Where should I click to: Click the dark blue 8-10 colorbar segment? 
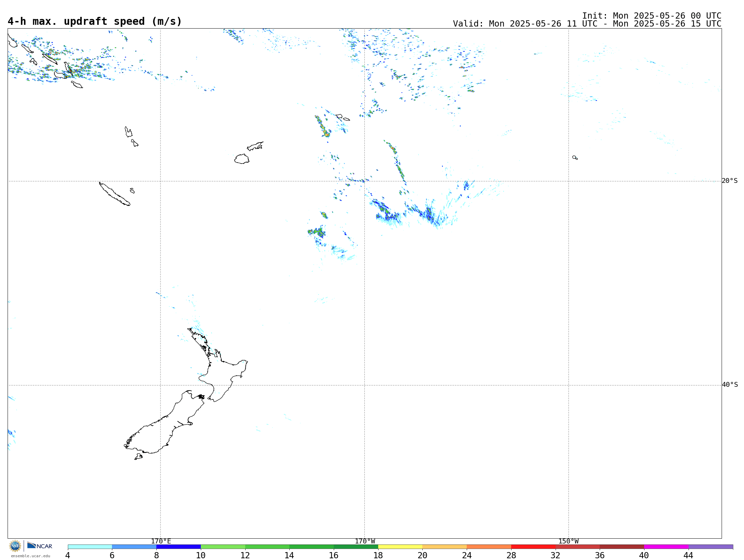click(178, 547)
